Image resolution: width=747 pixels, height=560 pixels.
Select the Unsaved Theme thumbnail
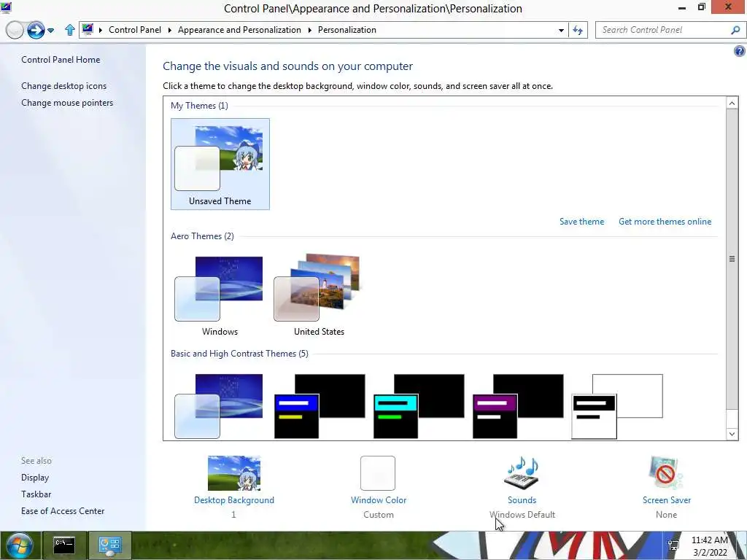(220, 164)
